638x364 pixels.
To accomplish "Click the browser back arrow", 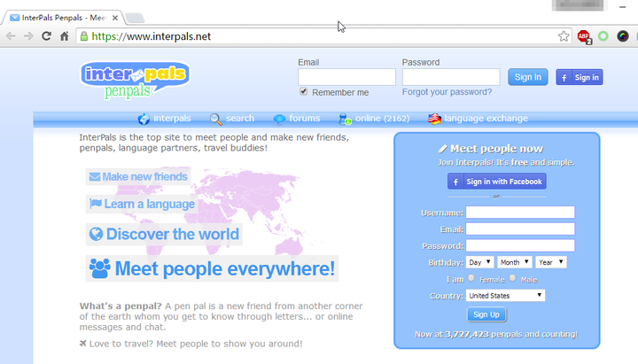I will coord(11,36).
